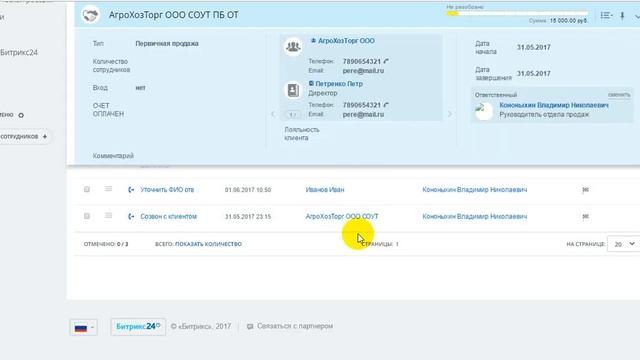Click Первичная продажа type value
The image size is (640, 360).
click(167, 43)
